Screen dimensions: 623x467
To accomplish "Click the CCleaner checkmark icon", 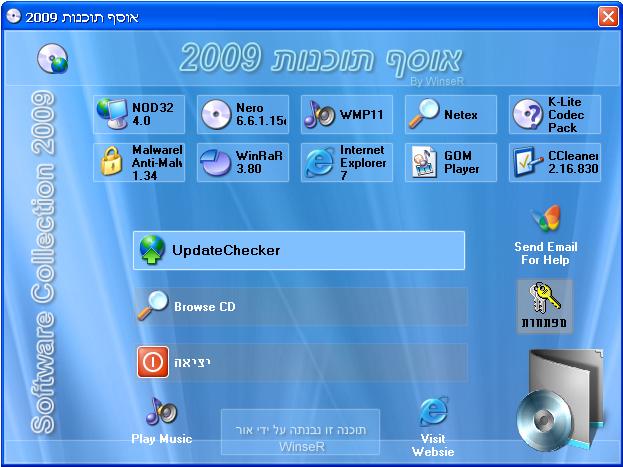I will click(x=528, y=162).
